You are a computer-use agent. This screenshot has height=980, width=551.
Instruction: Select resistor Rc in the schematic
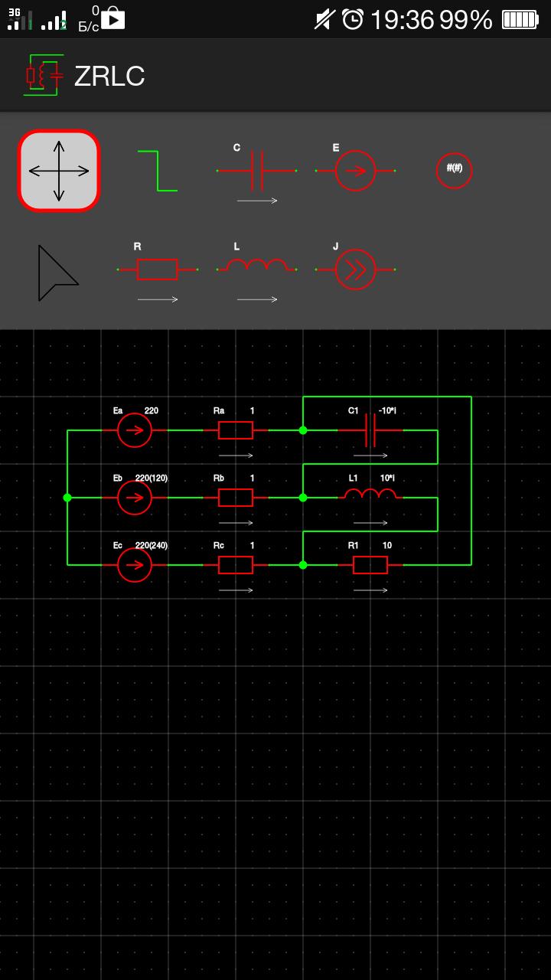236,565
